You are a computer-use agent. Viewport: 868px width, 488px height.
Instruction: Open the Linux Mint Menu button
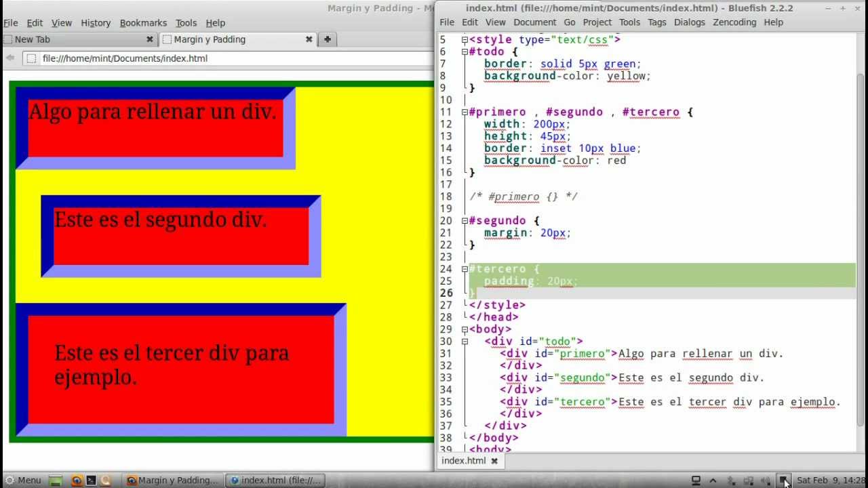coord(22,480)
